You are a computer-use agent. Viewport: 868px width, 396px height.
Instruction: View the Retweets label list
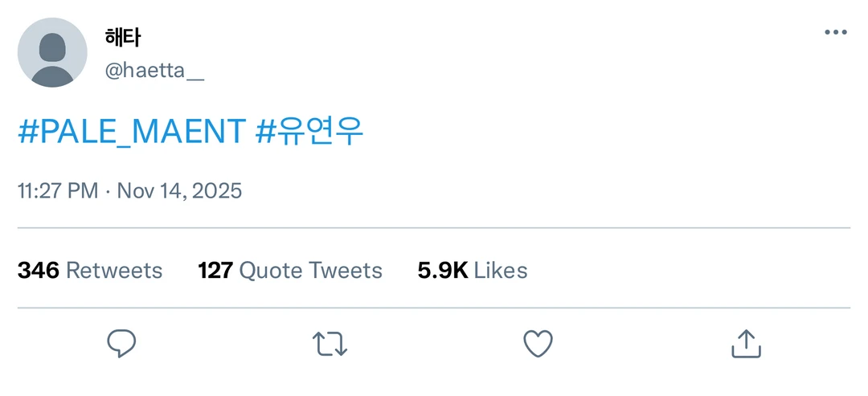click(x=114, y=271)
